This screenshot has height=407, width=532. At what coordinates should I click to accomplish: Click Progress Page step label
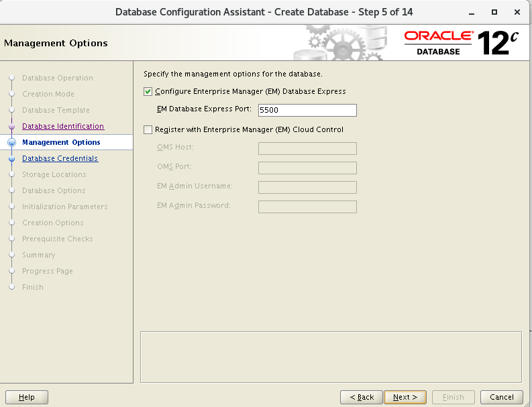click(48, 272)
